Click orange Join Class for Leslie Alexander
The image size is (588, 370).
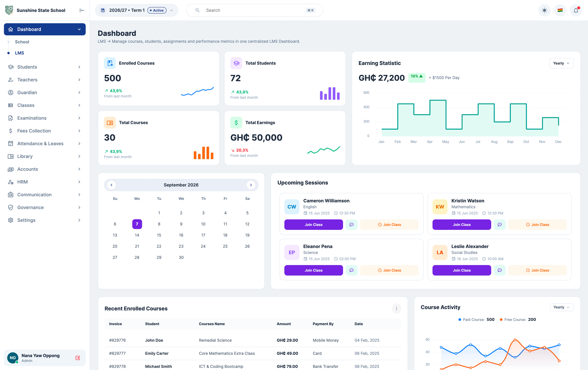(537, 270)
